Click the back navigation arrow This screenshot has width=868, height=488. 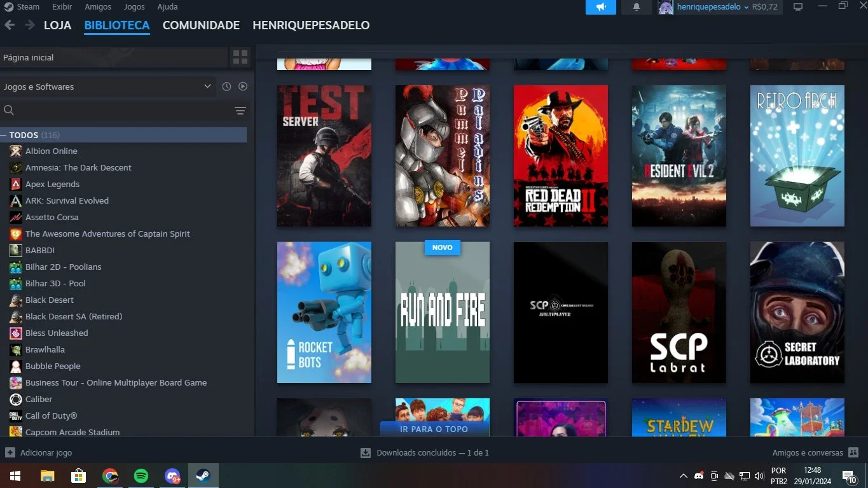coord(10,25)
